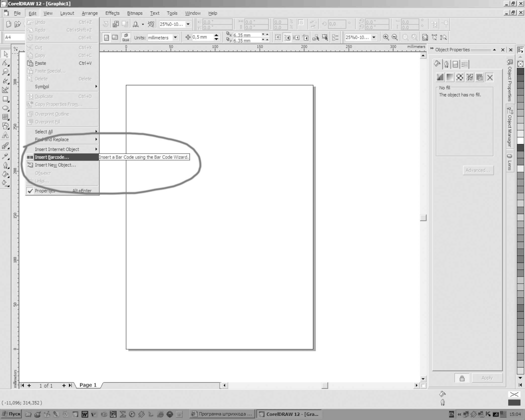Viewport: 525px width, 420px height.
Task: Click the vertical scrollbar down arrow
Action: point(423,379)
